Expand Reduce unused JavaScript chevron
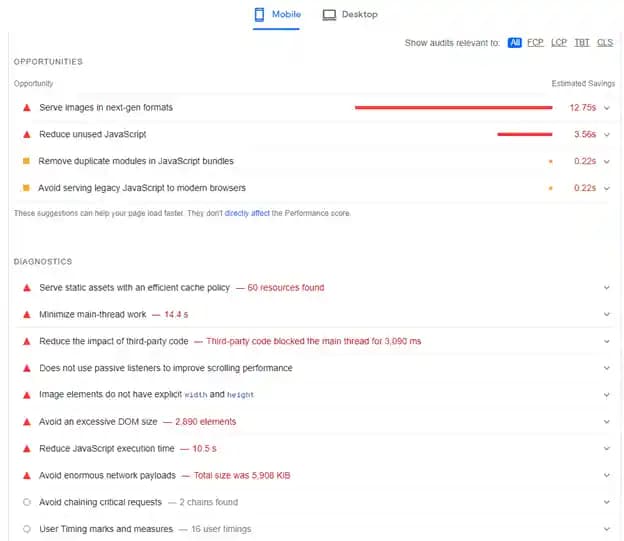This screenshot has width=624, height=541. [606, 135]
